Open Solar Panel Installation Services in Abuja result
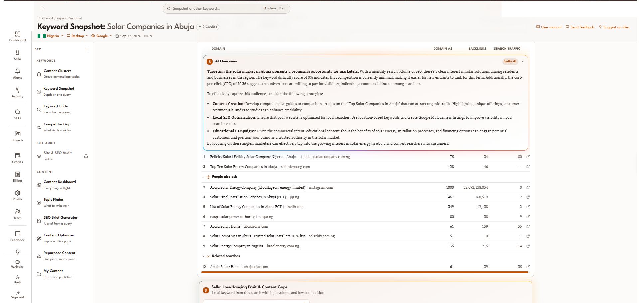The height and width of the screenshot is (303, 644). (248, 197)
